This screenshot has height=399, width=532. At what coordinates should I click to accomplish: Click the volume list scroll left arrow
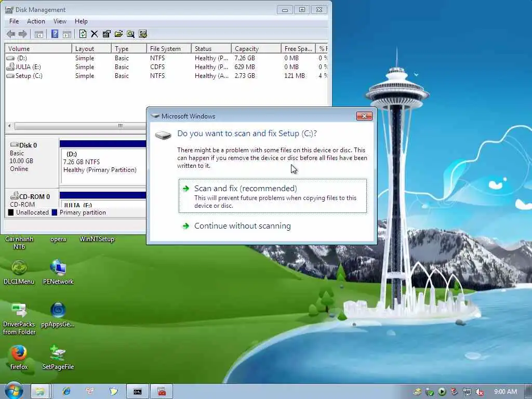(9, 126)
